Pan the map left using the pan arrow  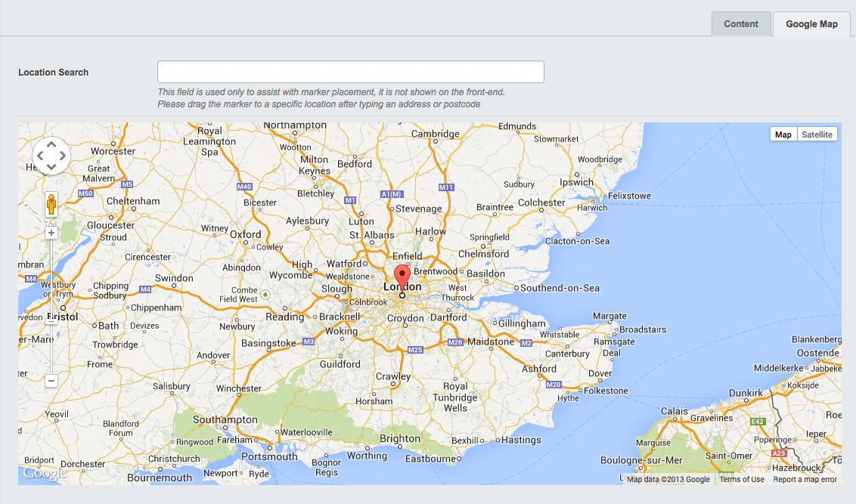point(40,156)
